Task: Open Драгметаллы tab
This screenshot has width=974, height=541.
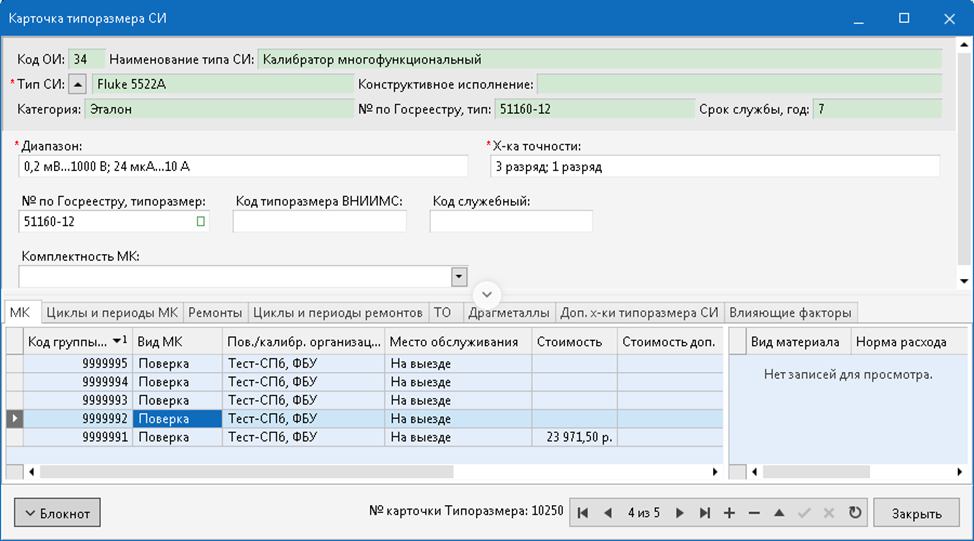Action: (x=509, y=312)
